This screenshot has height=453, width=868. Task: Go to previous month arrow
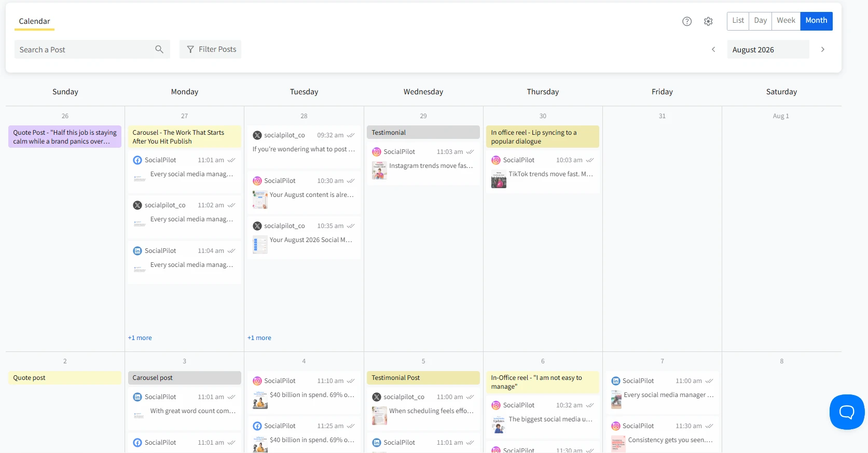713,49
